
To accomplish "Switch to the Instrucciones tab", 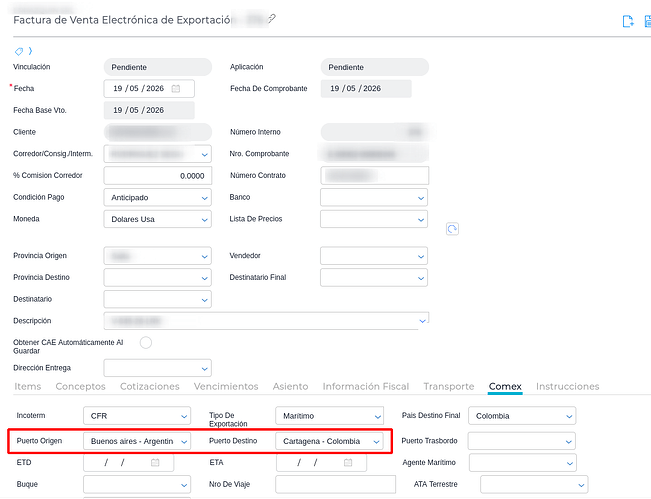I will 568,386.
